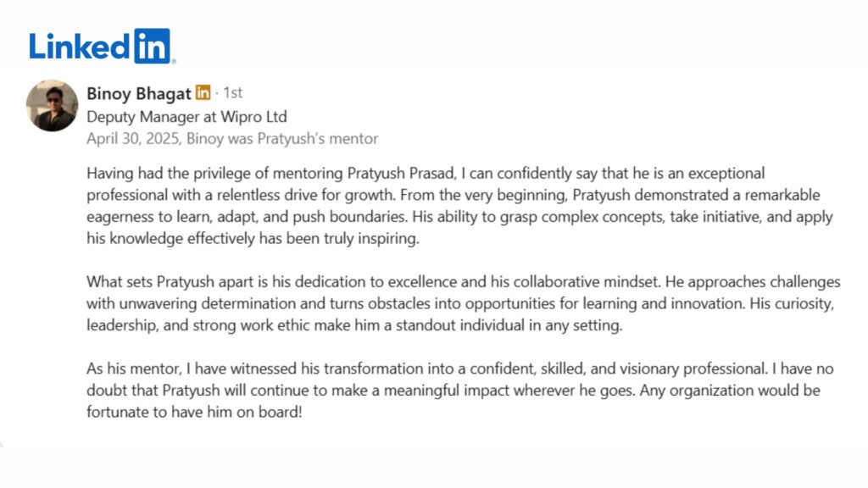Image resolution: width=868 pixels, height=488 pixels.
Task: Click the "Pratyush Prasad" name in the first paragraph
Action: tap(402, 174)
